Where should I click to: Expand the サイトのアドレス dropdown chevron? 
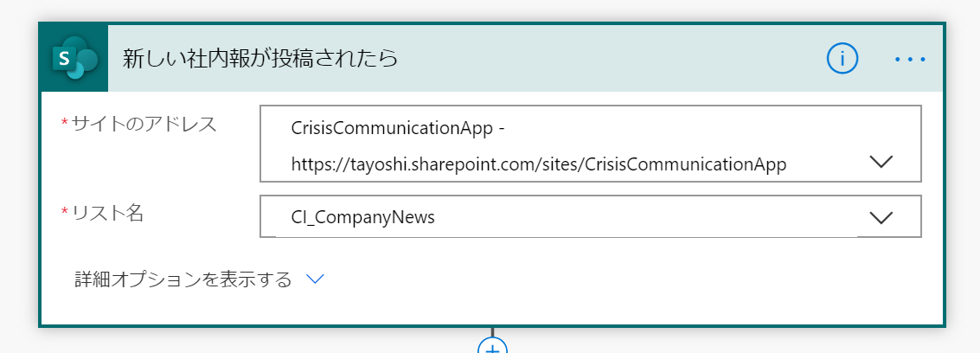[x=881, y=163]
